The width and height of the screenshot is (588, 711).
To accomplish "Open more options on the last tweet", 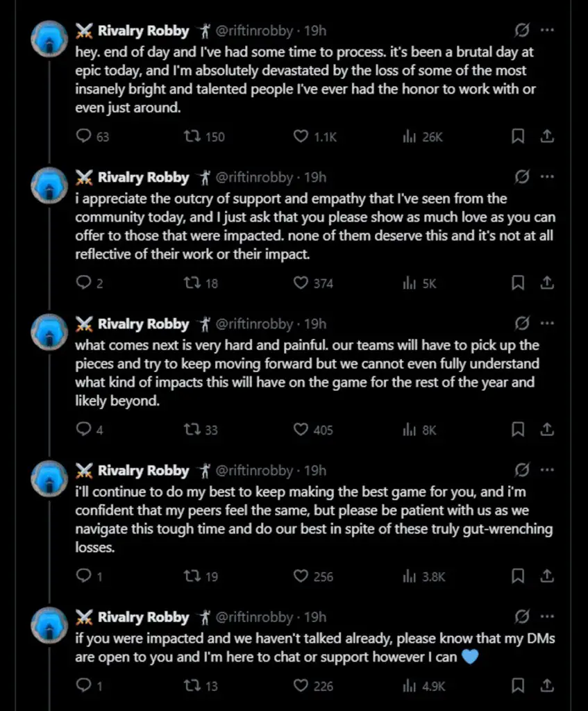I will (x=547, y=617).
